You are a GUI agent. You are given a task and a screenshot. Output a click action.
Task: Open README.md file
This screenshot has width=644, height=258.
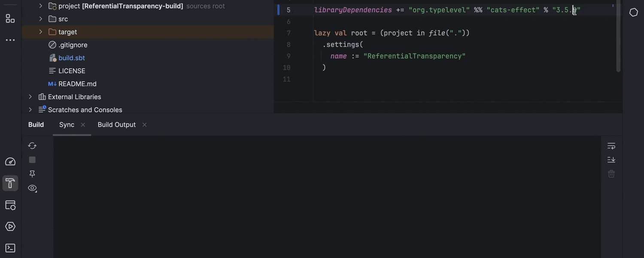point(77,84)
